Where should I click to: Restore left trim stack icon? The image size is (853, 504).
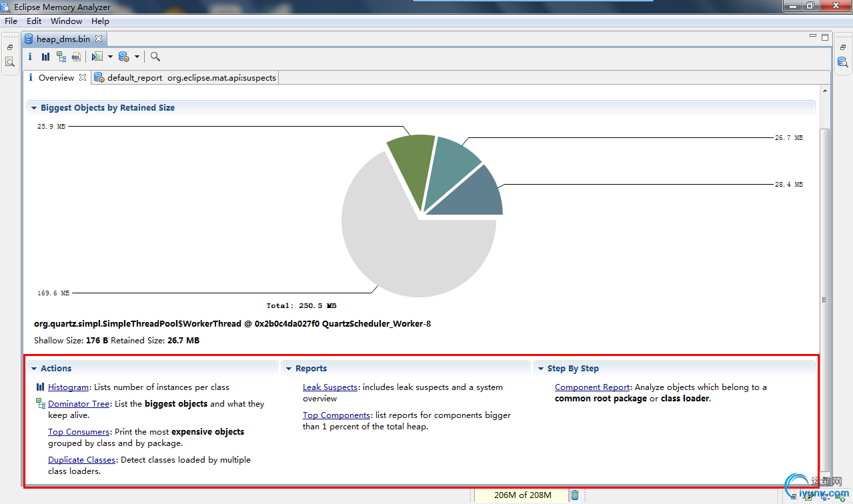[x=10, y=48]
